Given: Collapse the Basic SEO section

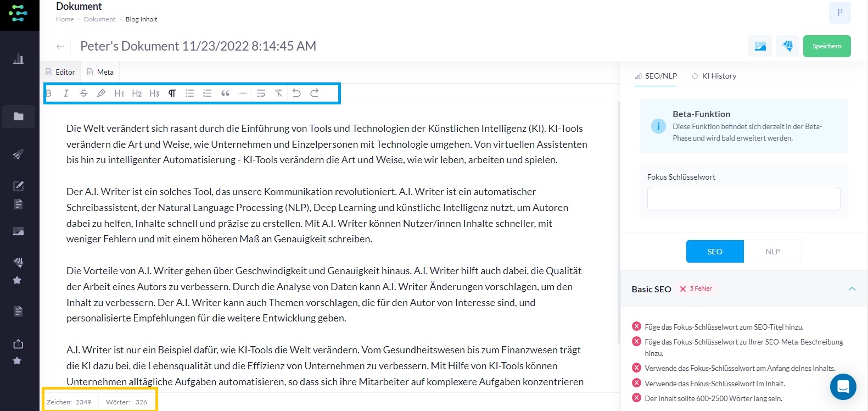Looking at the screenshot, I should [852, 289].
